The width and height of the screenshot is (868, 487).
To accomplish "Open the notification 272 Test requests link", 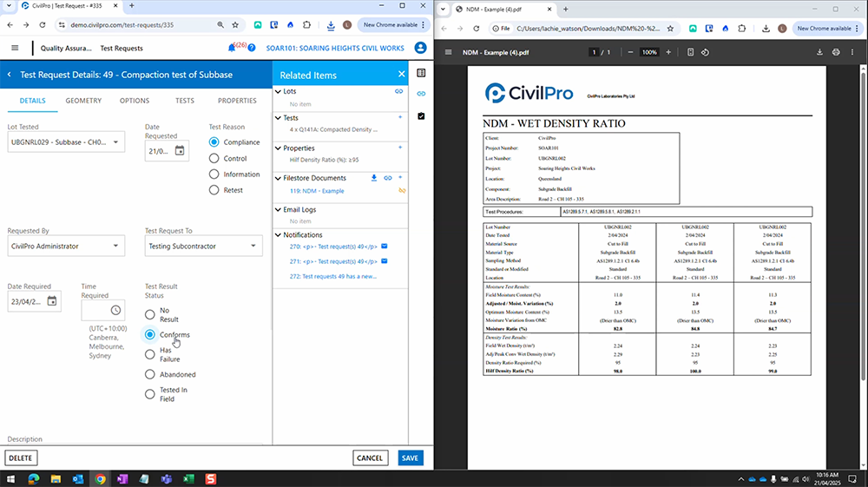I will [332, 276].
